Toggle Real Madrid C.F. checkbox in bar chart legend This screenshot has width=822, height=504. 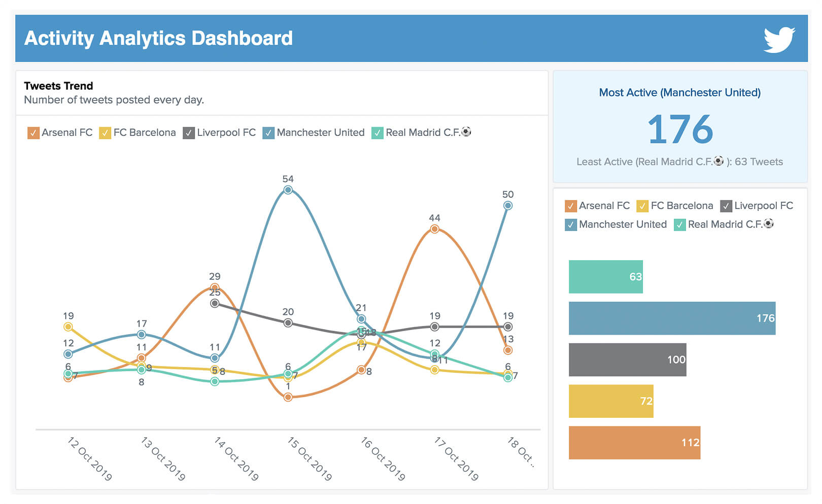click(680, 225)
